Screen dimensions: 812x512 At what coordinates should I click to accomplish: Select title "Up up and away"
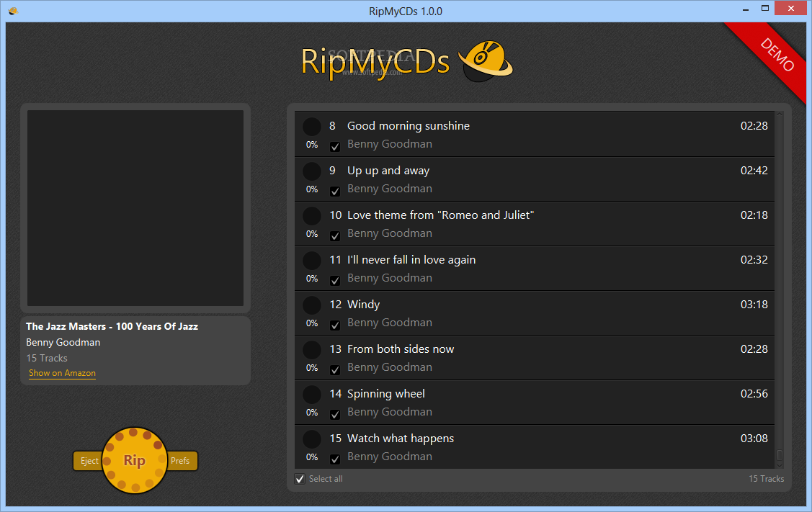388,171
